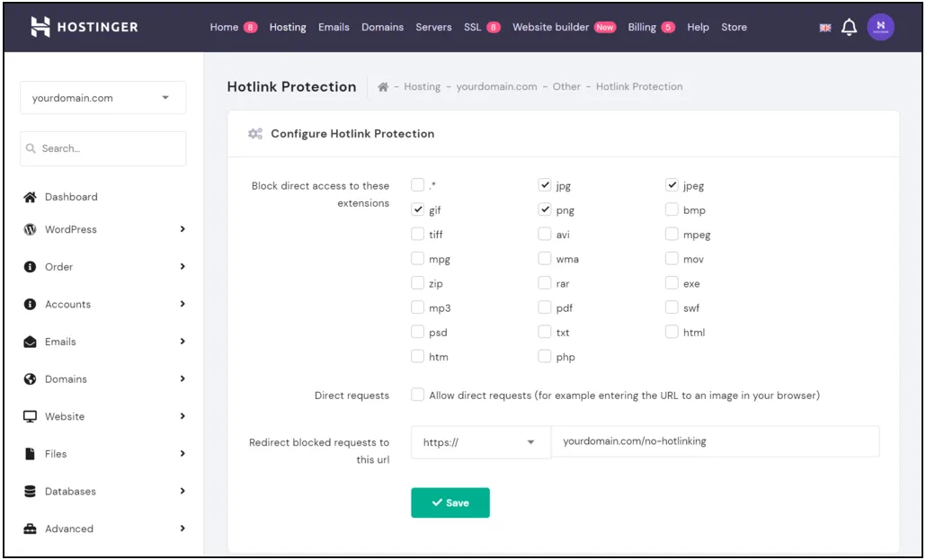926x560 pixels.
Task: Click the Hostinger logo
Action: point(85,27)
